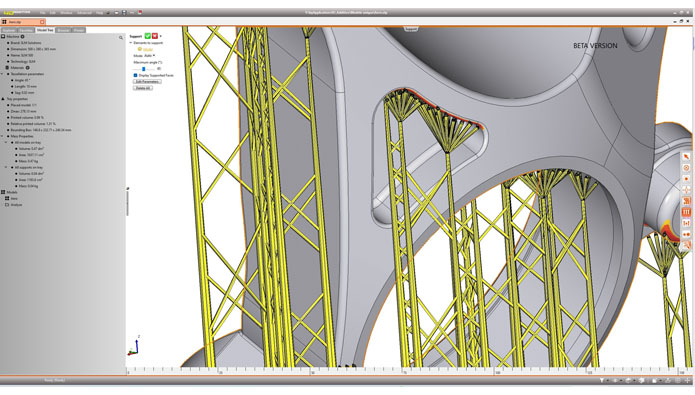This screenshot has width=695, height=395.
Task: Click the Edit Parameters button
Action: click(147, 82)
